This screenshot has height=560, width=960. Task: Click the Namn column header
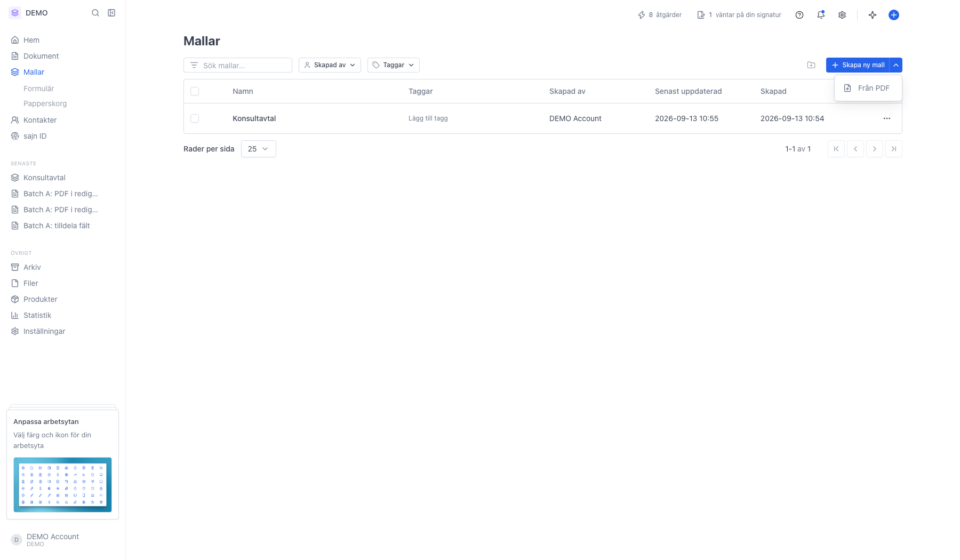[x=243, y=91]
